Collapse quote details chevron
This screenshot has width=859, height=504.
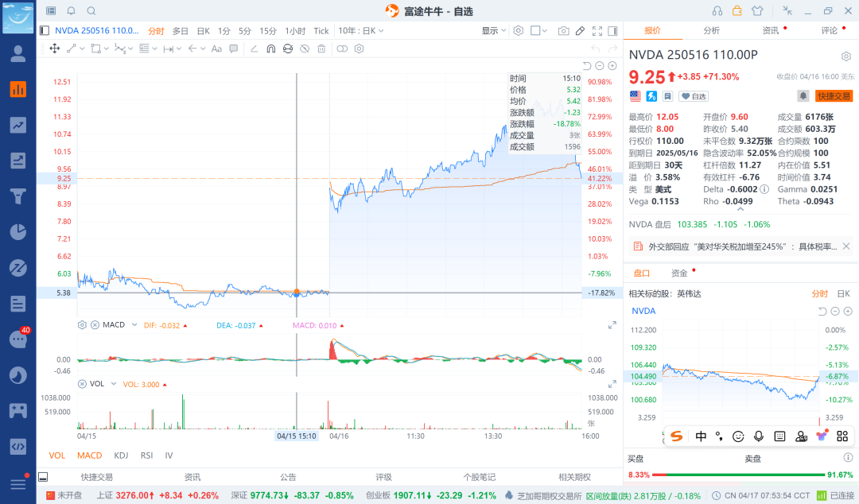[740, 209]
